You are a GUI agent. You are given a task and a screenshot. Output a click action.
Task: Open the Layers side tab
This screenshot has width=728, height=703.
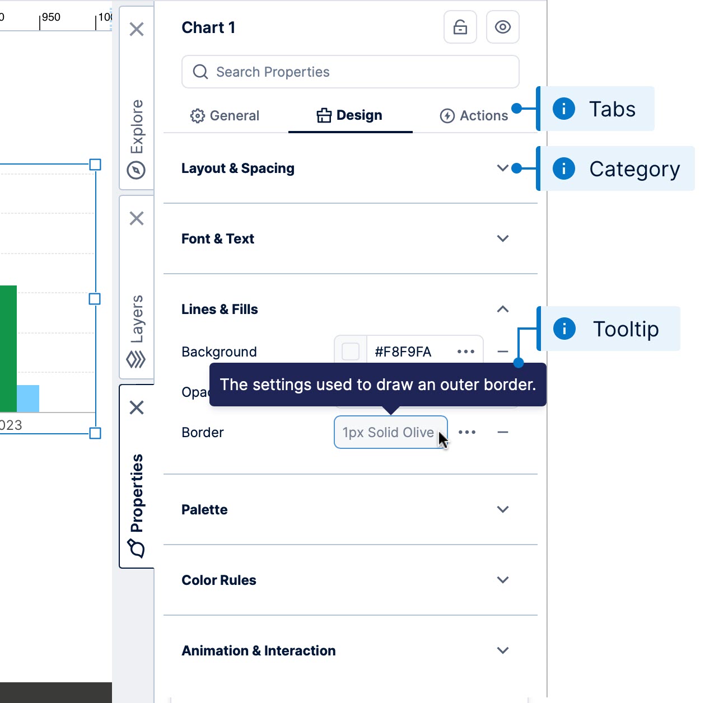pos(137,330)
